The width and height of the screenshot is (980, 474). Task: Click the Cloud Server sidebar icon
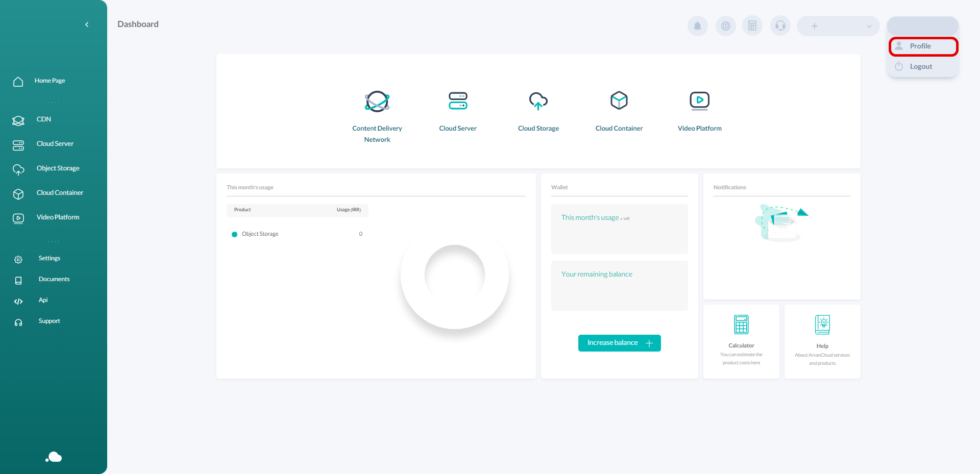tap(18, 145)
